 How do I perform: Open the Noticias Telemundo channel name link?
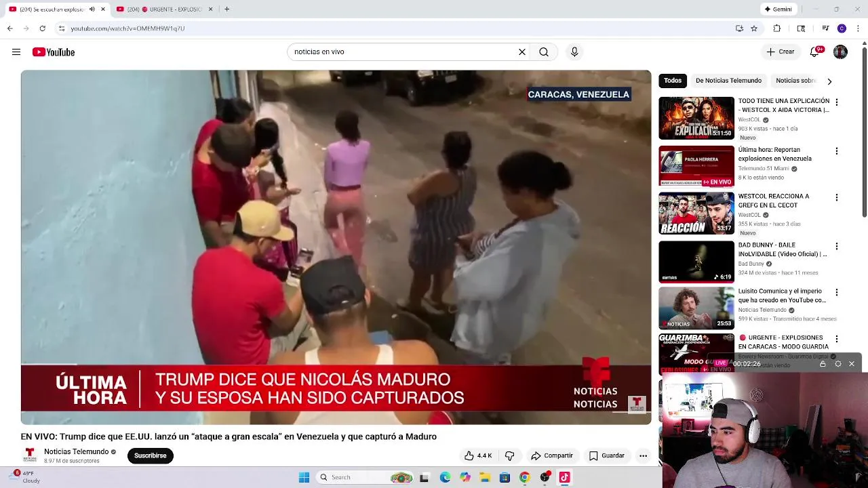pos(77,451)
